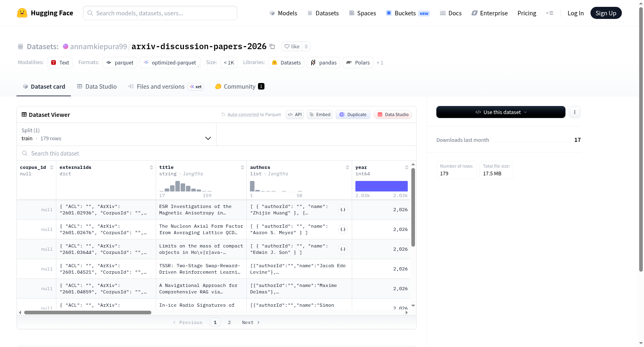Image resolution: width=644 pixels, height=347 pixels.
Task: Open the Community tab
Action: (x=240, y=87)
